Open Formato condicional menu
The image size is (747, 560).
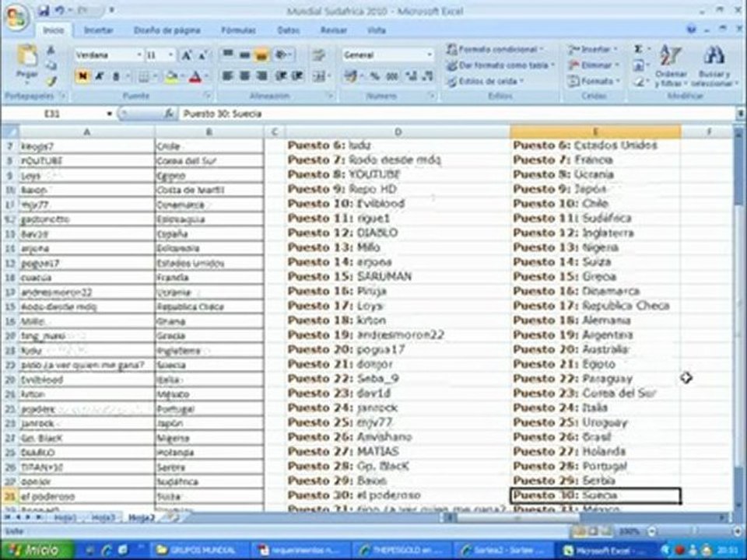tap(495, 49)
